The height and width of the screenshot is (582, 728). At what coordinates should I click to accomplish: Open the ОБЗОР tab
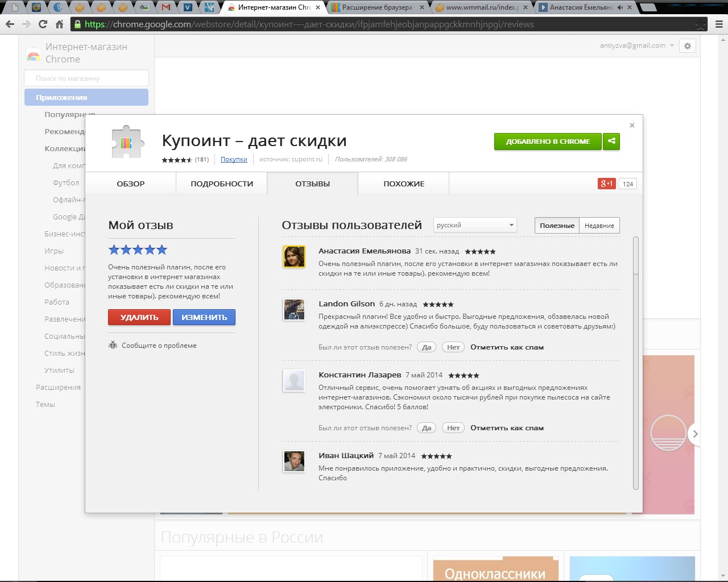(x=131, y=184)
